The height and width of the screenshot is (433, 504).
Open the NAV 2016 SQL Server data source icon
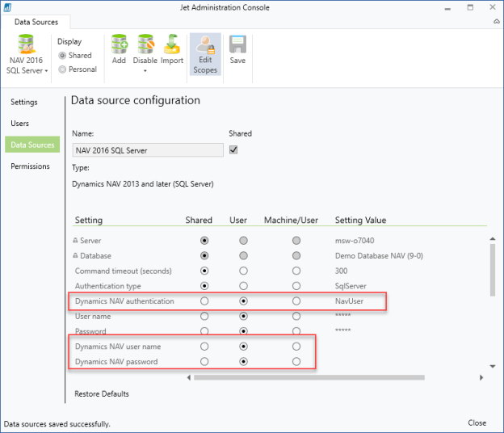pyautogui.click(x=26, y=44)
